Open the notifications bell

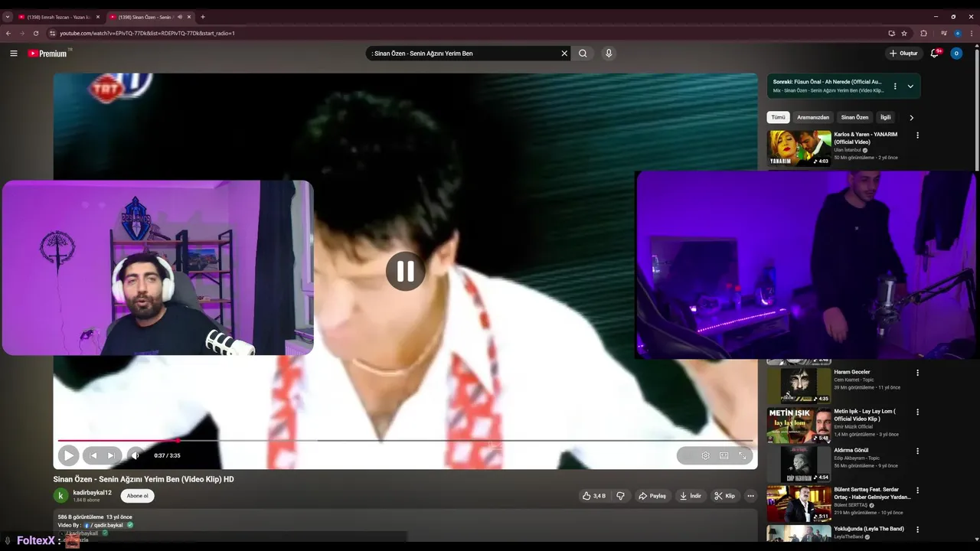(935, 54)
